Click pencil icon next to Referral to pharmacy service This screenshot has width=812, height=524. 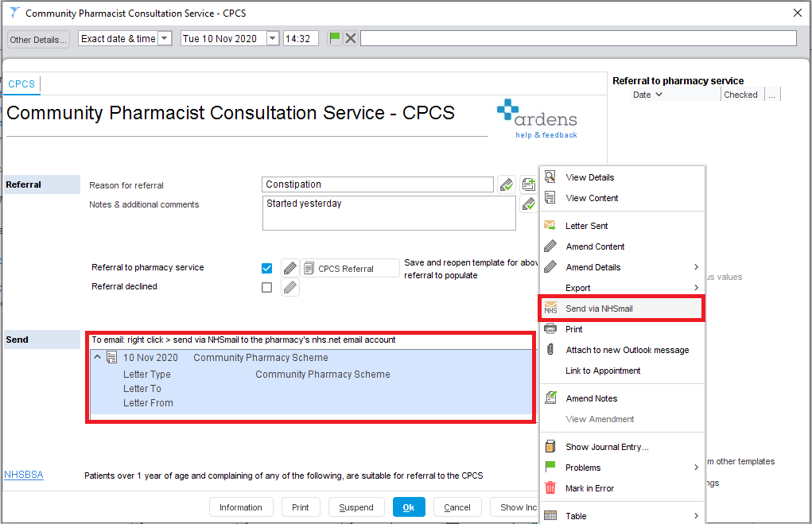pos(290,268)
